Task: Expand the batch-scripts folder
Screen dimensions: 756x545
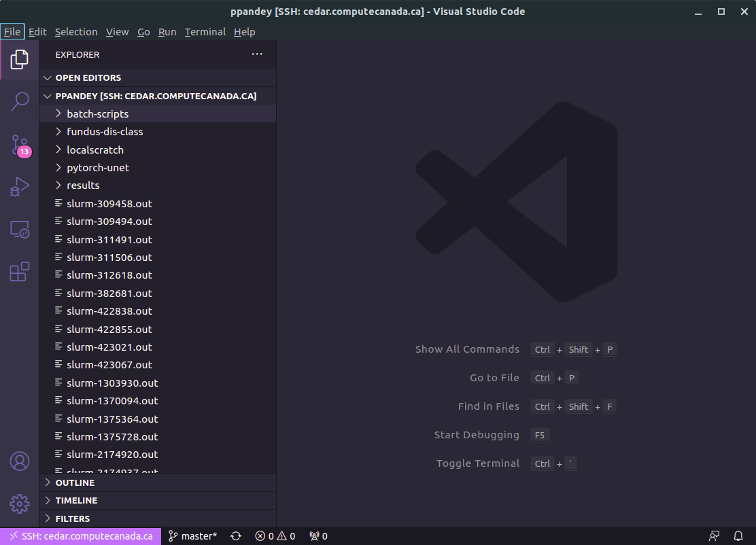Action: pos(97,114)
